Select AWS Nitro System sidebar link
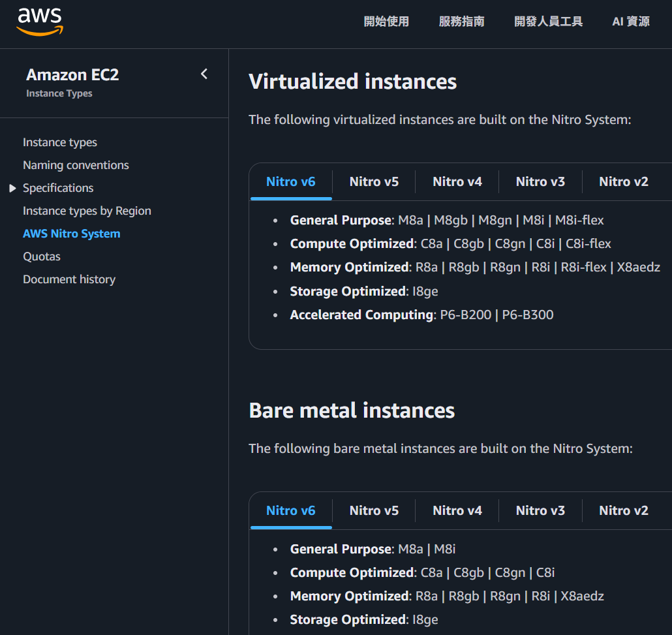 tap(72, 234)
